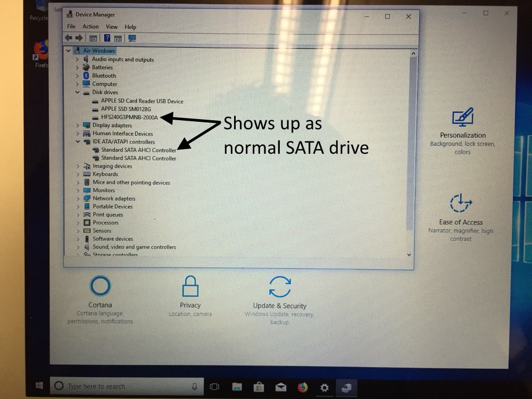
Task: Open Update & Security in Settings window
Action: [x=280, y=300]
